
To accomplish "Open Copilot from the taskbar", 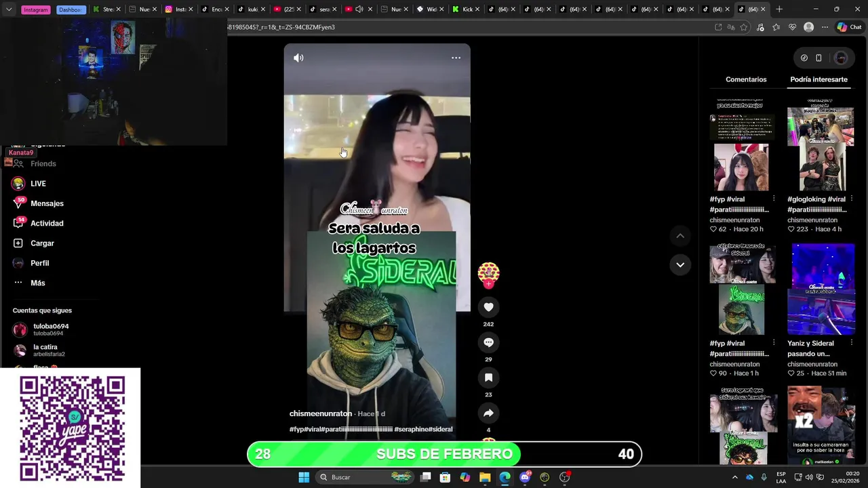I will tap(465, 477).
